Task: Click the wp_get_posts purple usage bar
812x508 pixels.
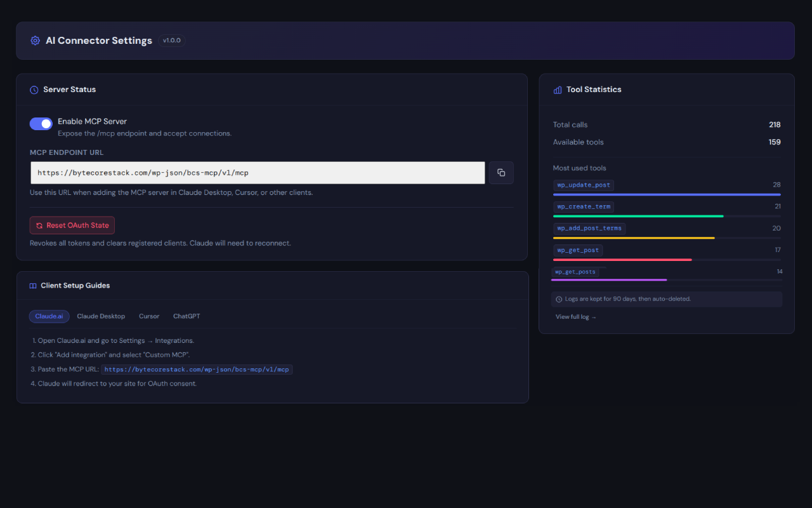Action: click(x=609, y=280)
